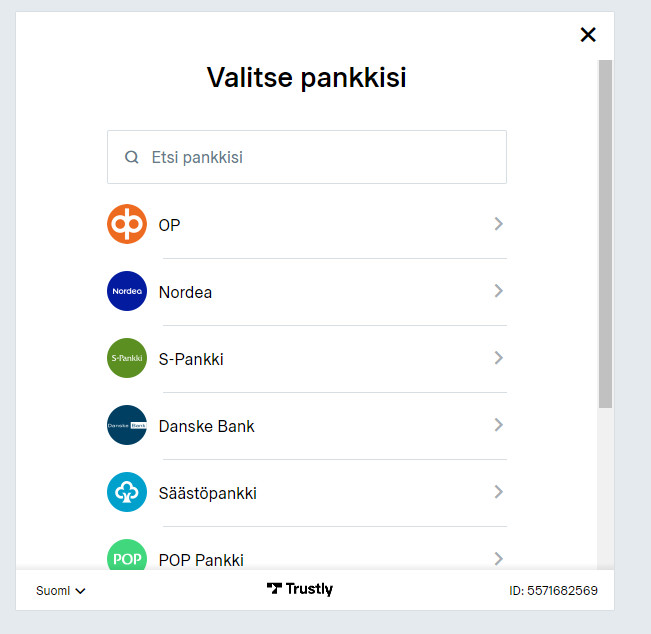Viewport: 651px width, 634px height.
Task: Click the search magnifier icon
Action: point(132,157)
